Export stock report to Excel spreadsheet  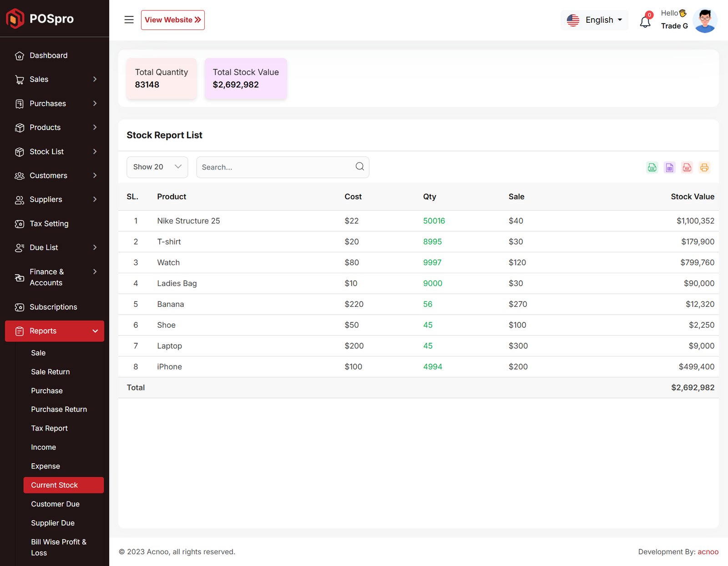(669, 167)
